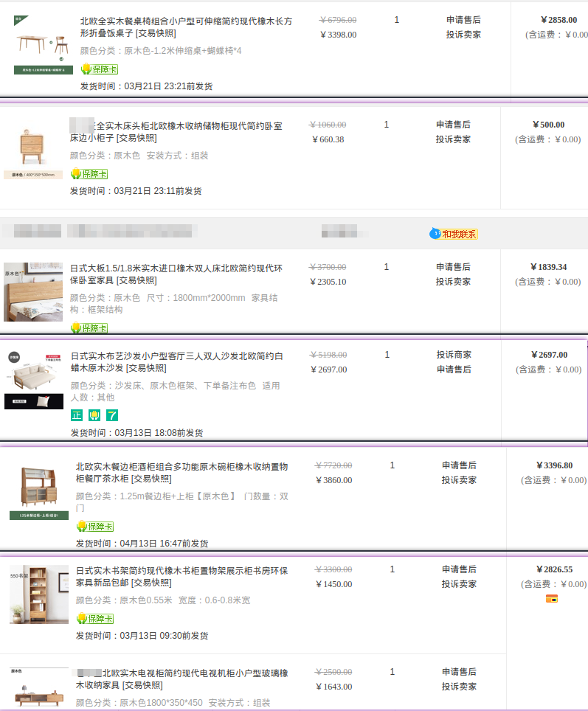Open the sofa product thumbnail
The width and height of the screenshot is (588, 711).
click(x=34, y=380)
